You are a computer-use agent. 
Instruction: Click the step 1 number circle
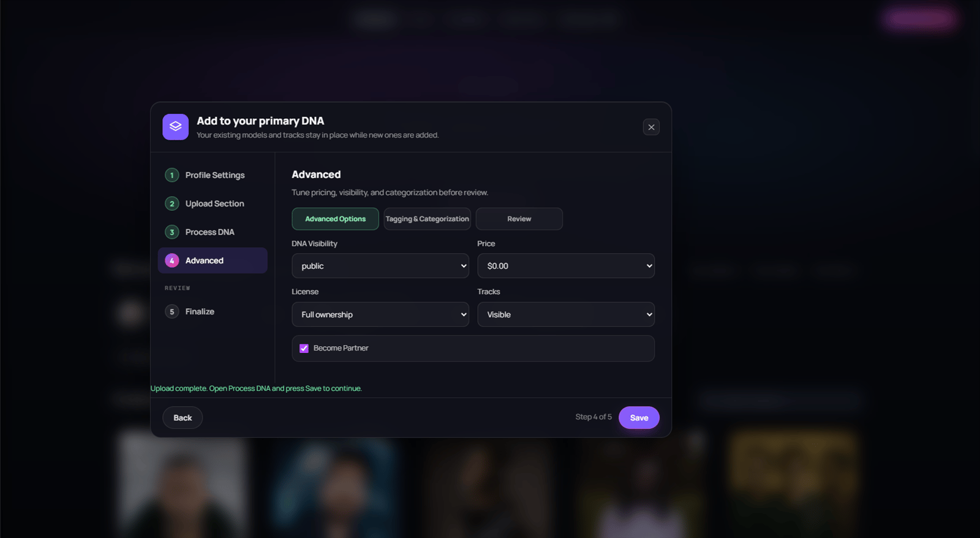click(x=172, y=175)
